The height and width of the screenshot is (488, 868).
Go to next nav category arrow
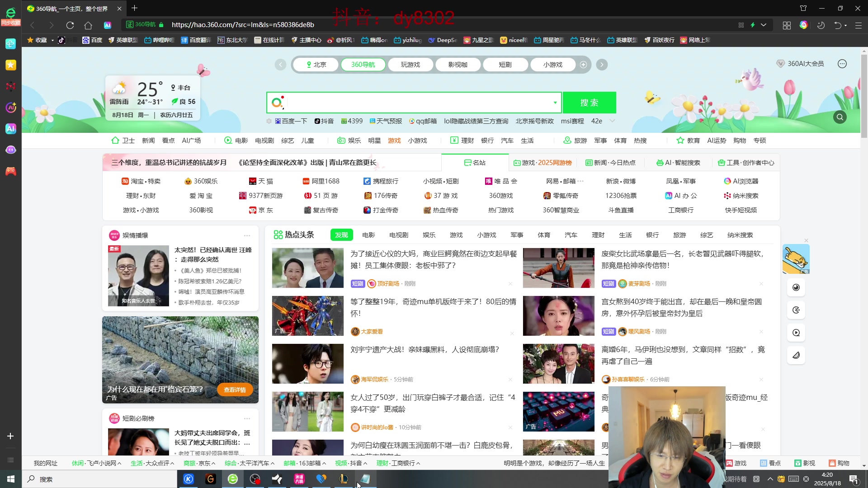coord(602,65)
